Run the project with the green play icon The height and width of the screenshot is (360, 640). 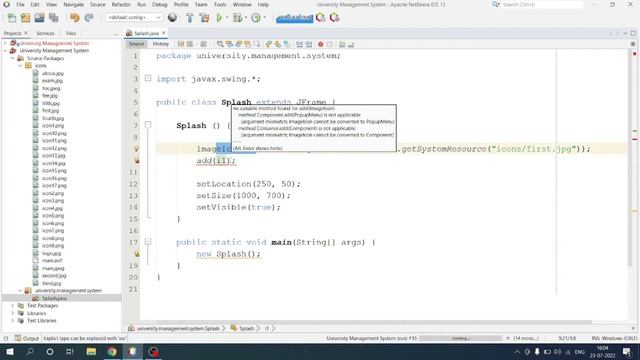point(219,18)
